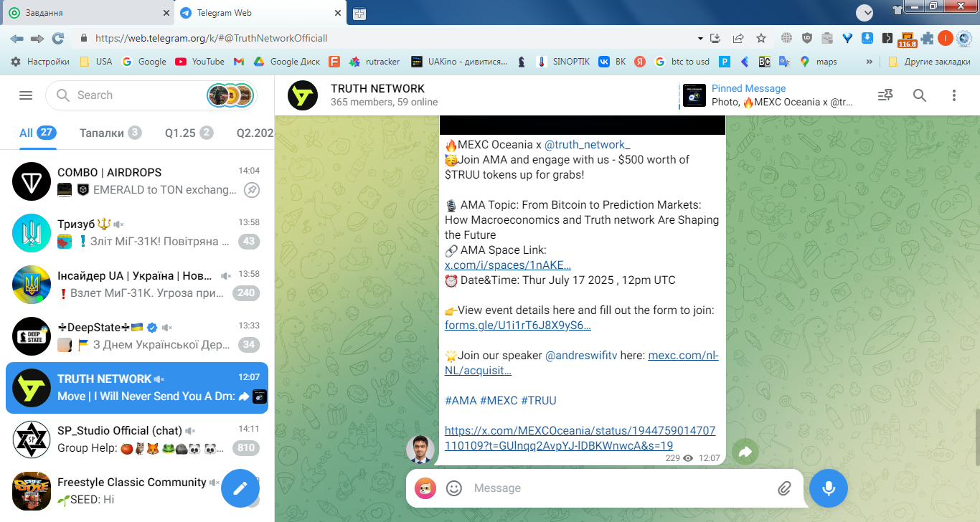Switch to the Тапалки folder tab
This screenshot has height=522, width=980.
point(110,133)
